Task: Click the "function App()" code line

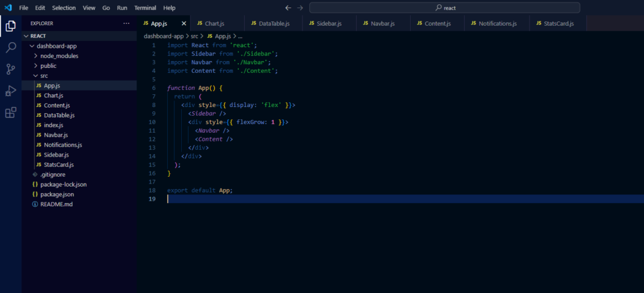Action: pos(195,88)
